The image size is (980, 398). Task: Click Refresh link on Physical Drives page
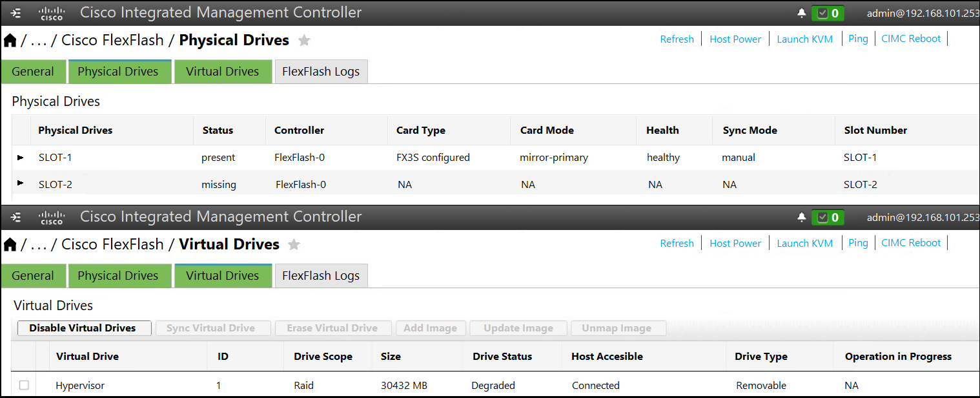coord(677,39)
